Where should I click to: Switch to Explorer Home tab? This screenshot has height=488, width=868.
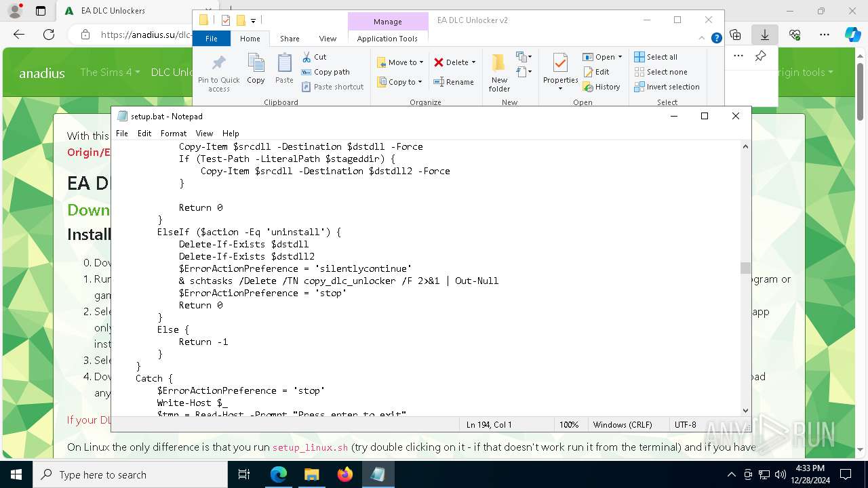point(250,39)
